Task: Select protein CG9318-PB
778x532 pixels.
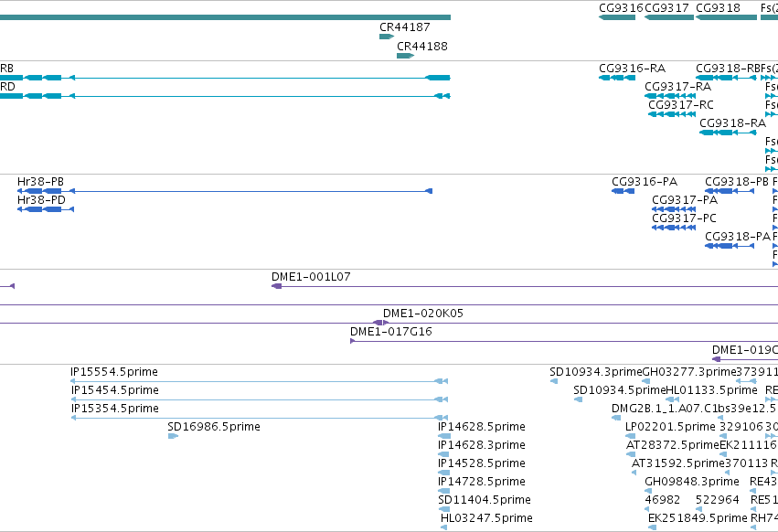Action: pyautogui.click(x=737, y=182)
